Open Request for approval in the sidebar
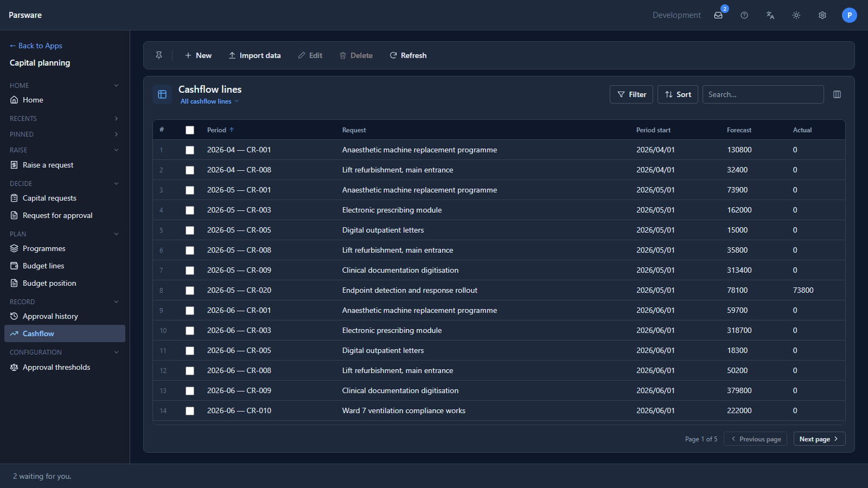Screen dimensions: 868x488 tap(65, 215)
